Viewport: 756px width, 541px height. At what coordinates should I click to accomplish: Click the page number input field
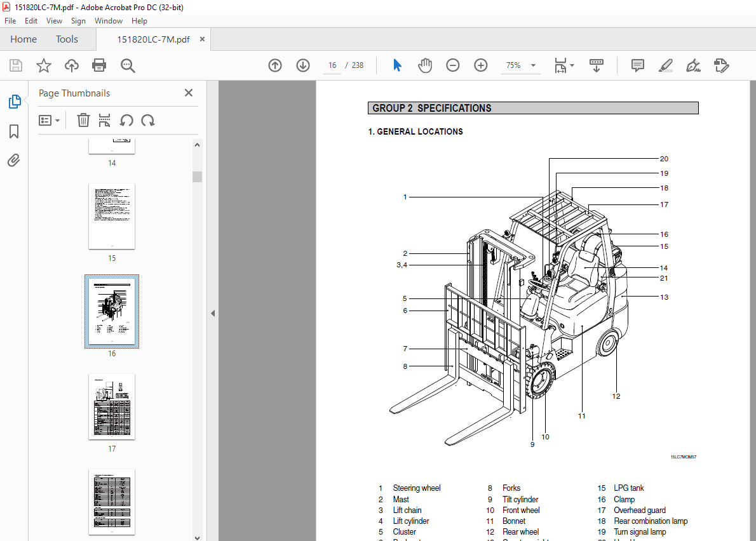(x=332, y=65)
